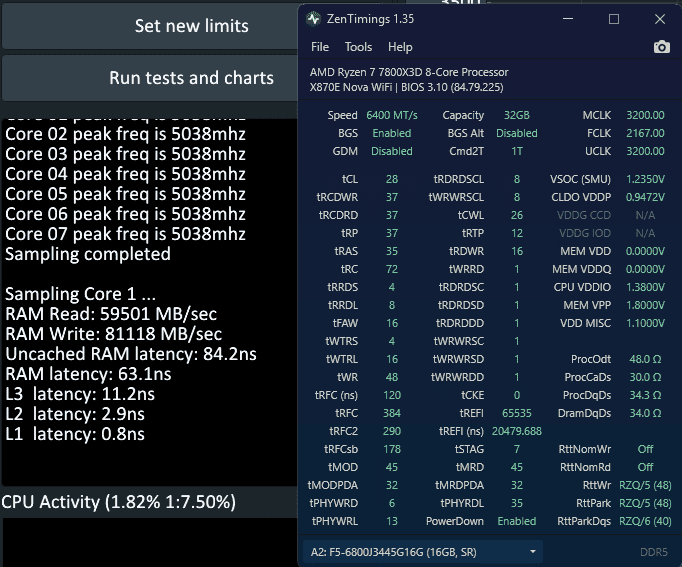Viewport: 682px width, 567px height.
Task: Open the Tools menu
Action: [x=358, y=47]
